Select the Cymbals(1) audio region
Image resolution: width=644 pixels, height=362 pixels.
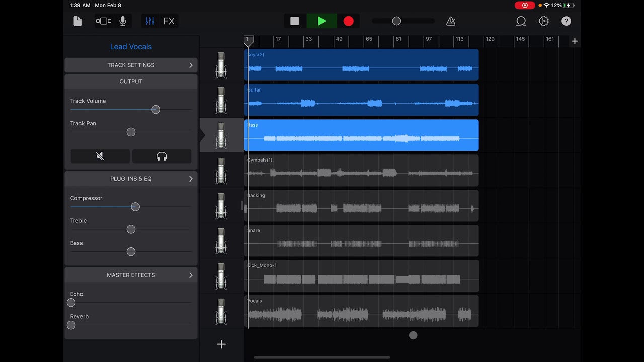point(361,170)
